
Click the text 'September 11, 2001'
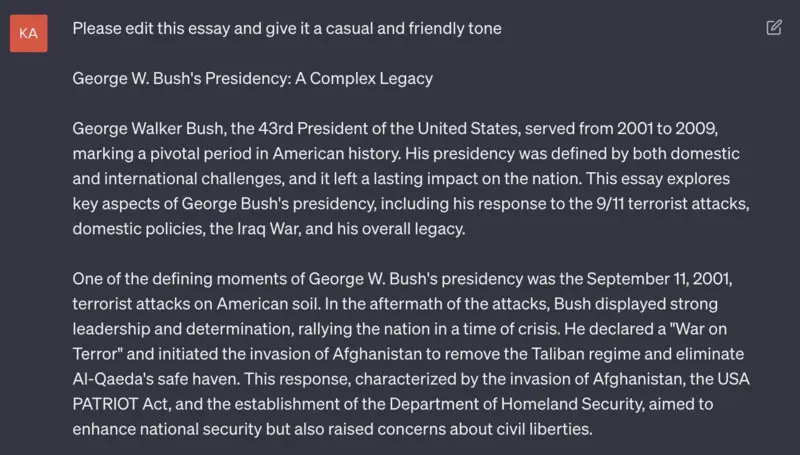click(658, 279)
